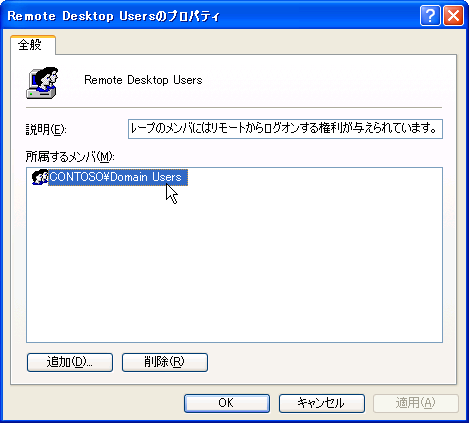Click the Remote Desktop Users name text
The width and height of the screenshot is (469, 423).
[x=143, y=80]
